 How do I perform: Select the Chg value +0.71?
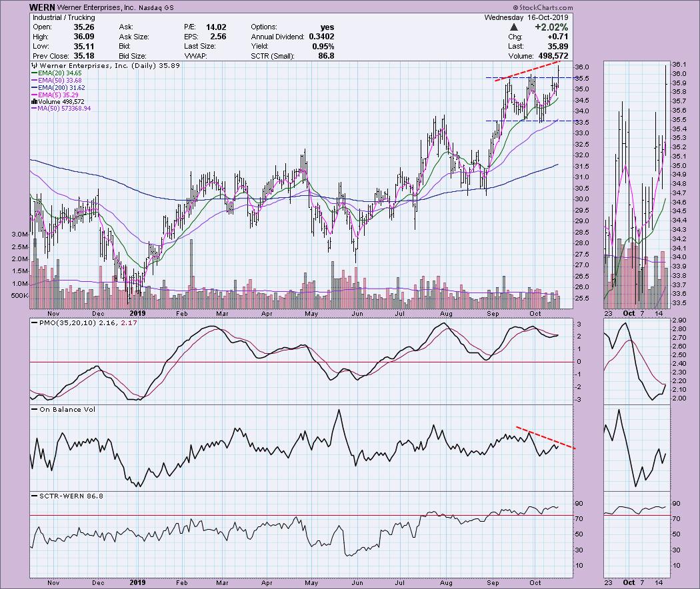click(x=557, y=37)
